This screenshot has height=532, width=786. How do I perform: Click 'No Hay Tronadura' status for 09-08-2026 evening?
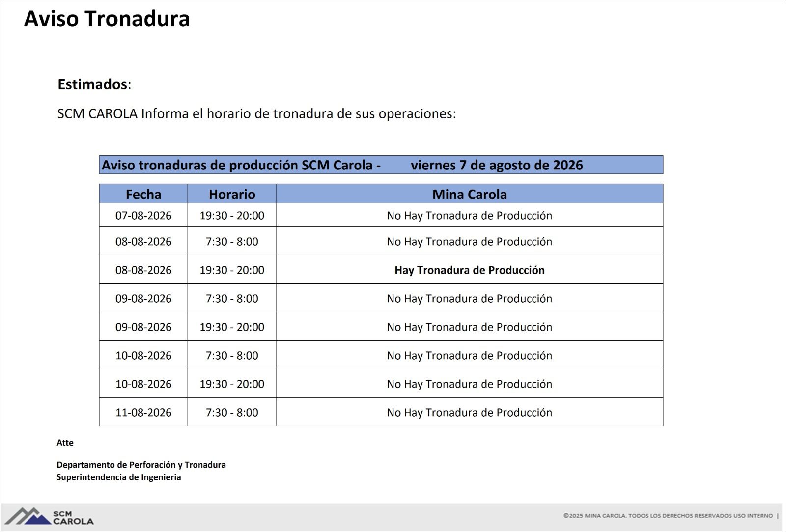click(x=470, y=327)
